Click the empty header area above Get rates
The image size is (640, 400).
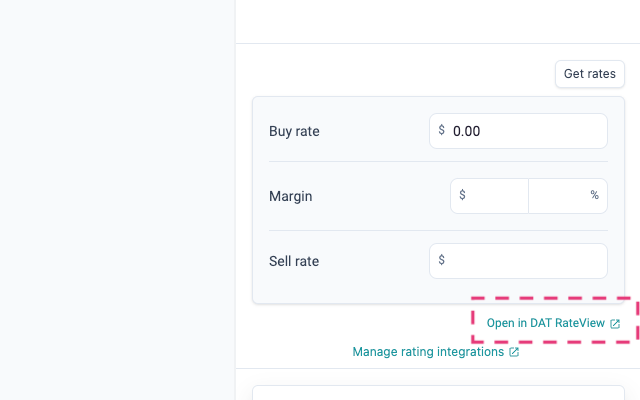click(437, 21)
